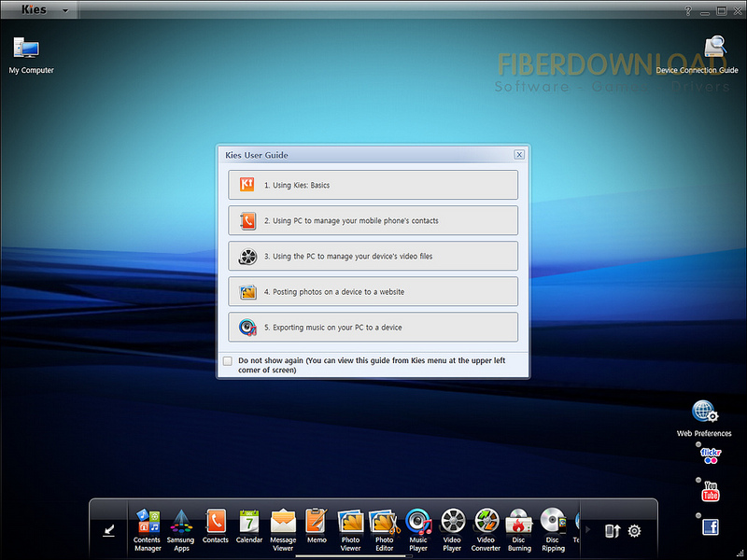The width and height of the screenshot is (747, 560).
Task: Open Video Player from the dock
Action: pyautogui.click(x=452, y=529)
